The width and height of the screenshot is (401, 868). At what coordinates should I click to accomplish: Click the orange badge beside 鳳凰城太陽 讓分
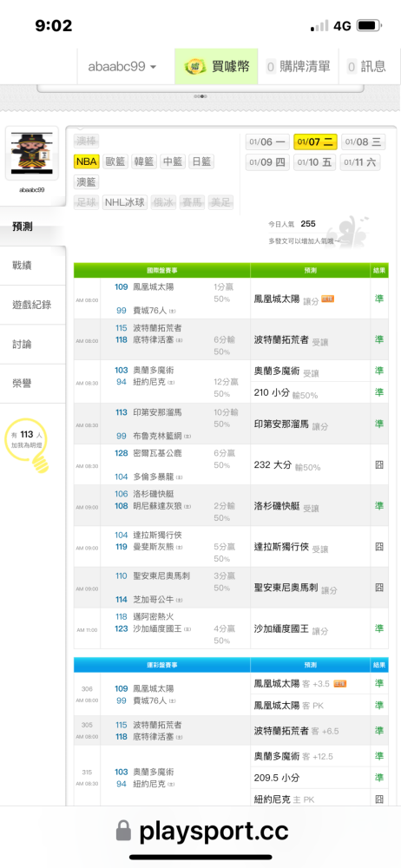[x=327, y=299]
